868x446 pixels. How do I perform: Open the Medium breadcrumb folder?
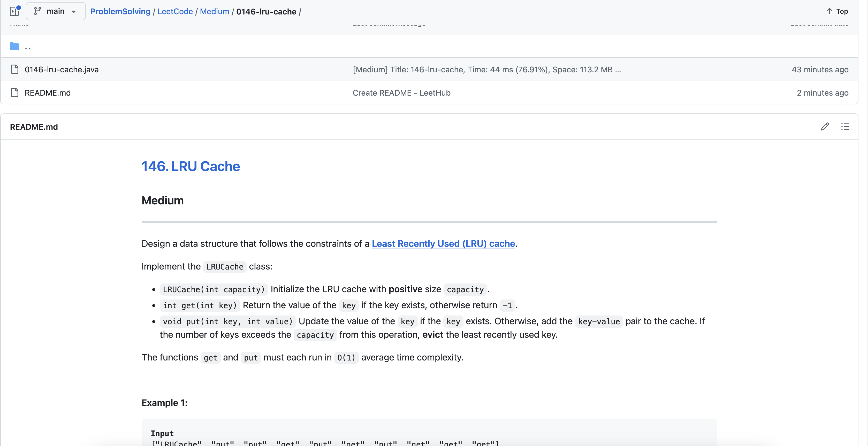click(214, 11)
